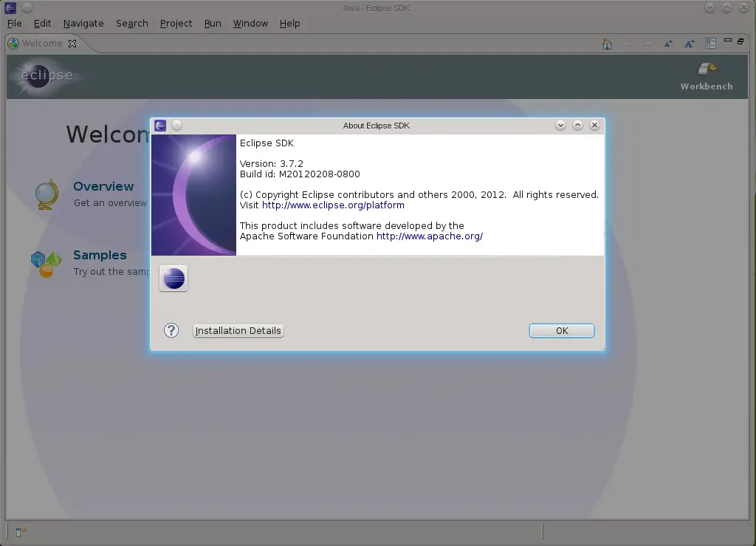Click the 'Version: 3.7.2' text
The image size is (756, 546).
point(272,163)
